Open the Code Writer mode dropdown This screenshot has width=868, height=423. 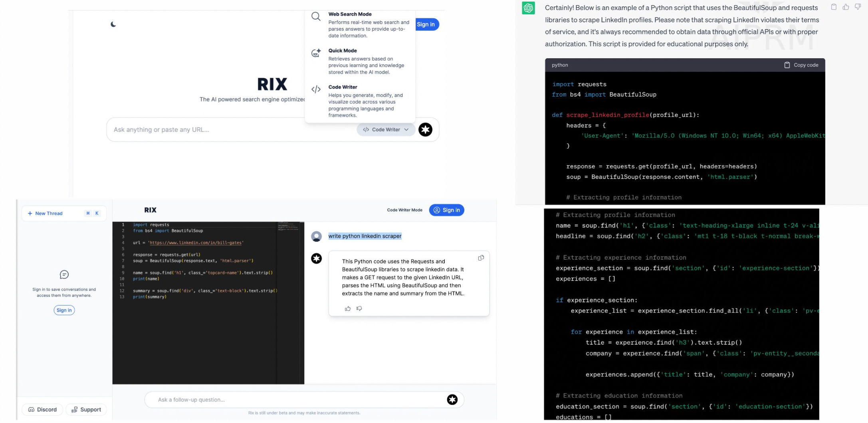pyautogui.click(x=386, y=130)
